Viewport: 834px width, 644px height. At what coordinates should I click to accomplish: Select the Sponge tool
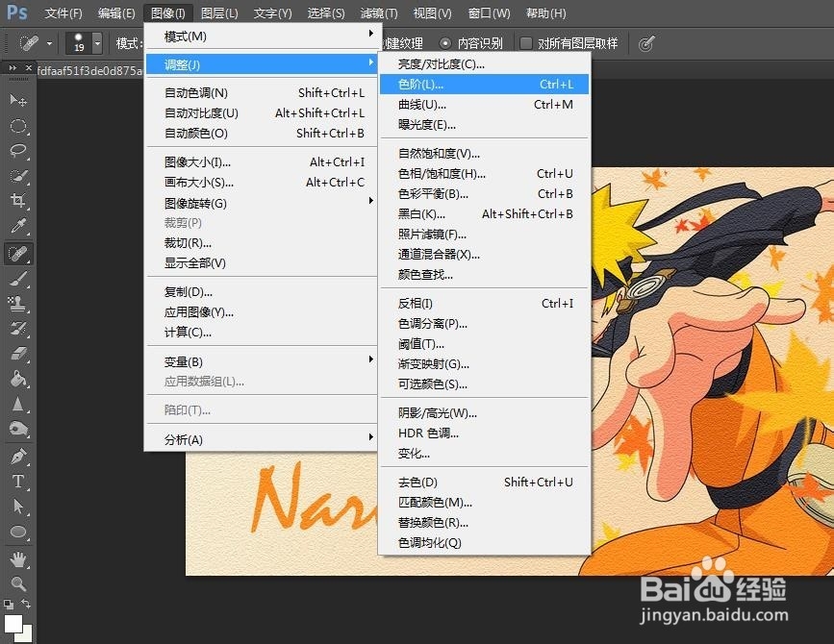(18, 429)
